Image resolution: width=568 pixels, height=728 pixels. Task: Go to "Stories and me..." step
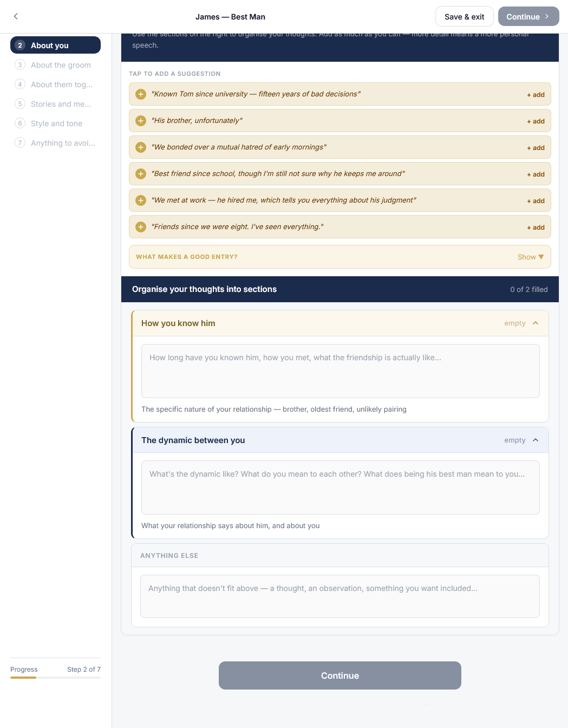click(55, 104)
